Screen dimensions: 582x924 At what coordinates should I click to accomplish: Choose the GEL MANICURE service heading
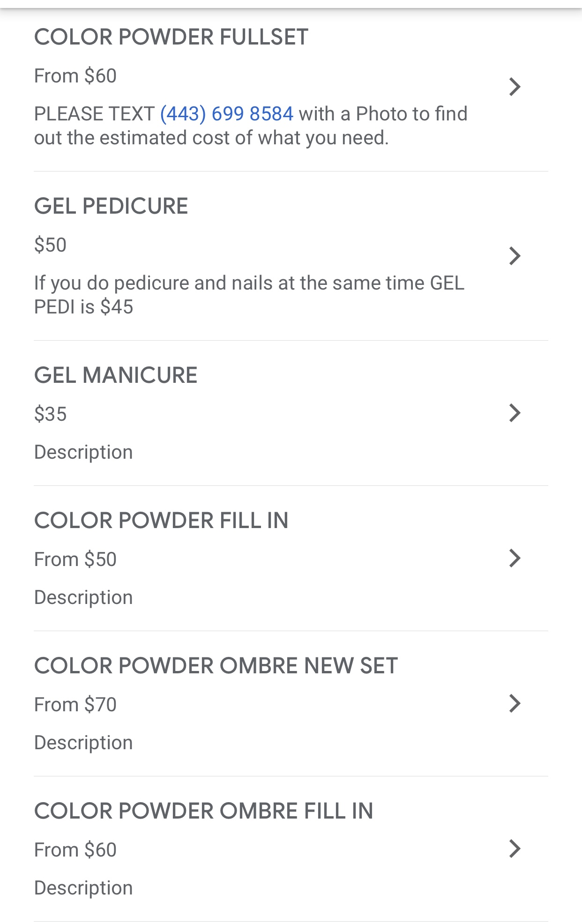pyautogui.click(x=116, y=375)
